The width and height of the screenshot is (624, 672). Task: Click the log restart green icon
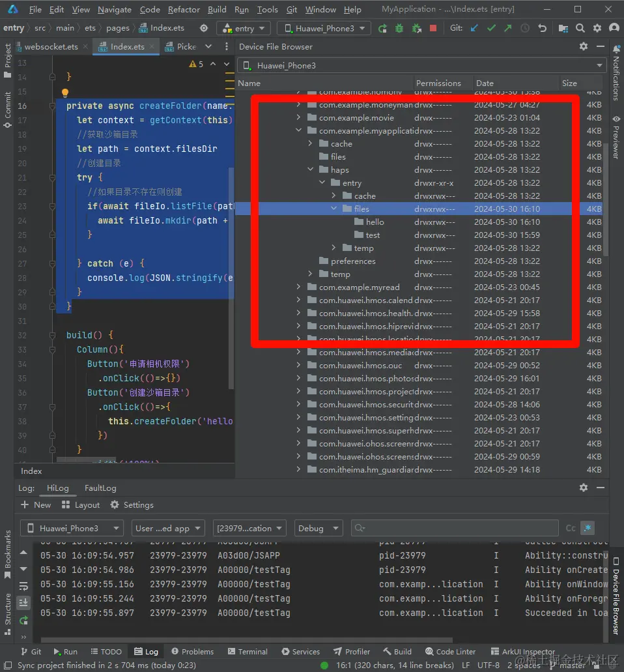click(23, 620)
